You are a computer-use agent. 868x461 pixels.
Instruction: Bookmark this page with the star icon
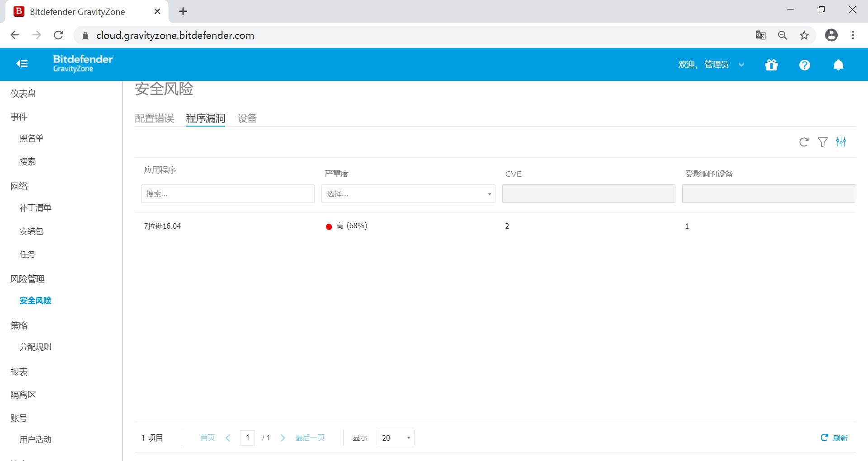pos(804,35)
